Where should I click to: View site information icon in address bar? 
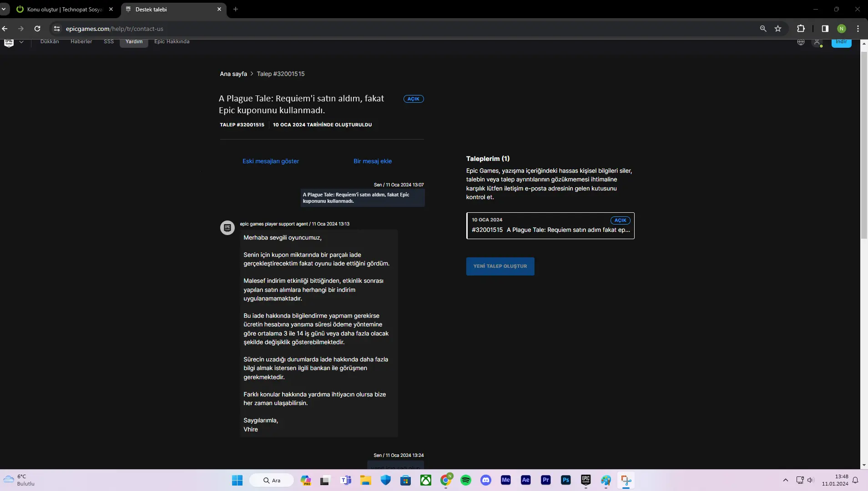(x=56, y=29)
